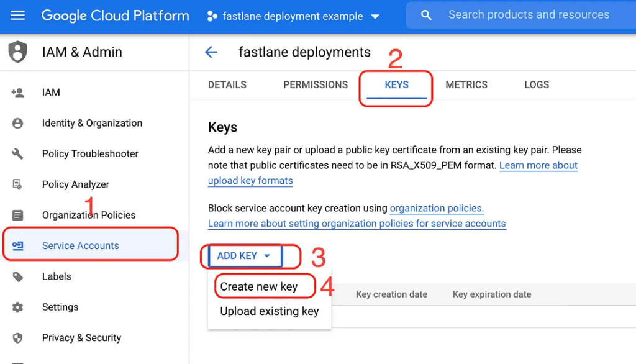Choose Upload existing key

point(270,311)
